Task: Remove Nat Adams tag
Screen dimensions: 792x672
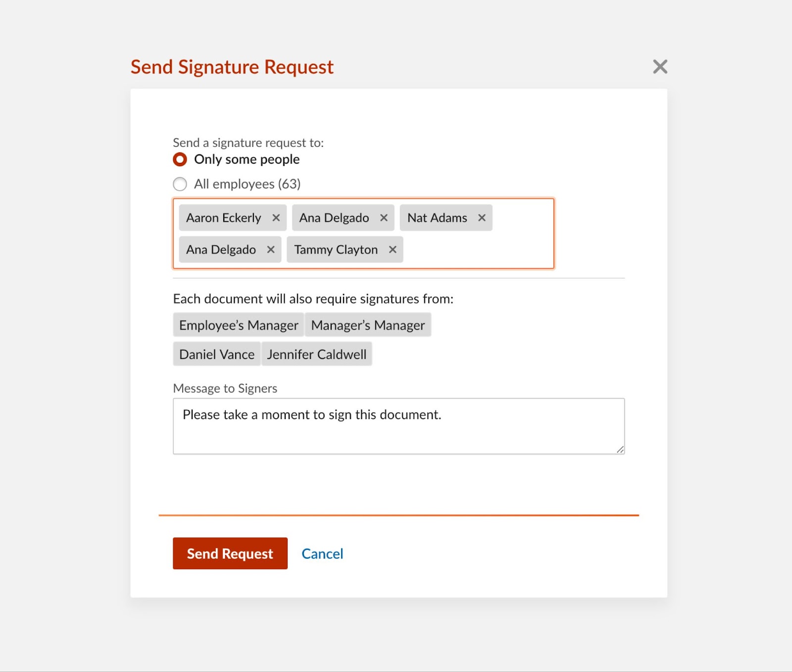Action: click(x=482, y=218)
